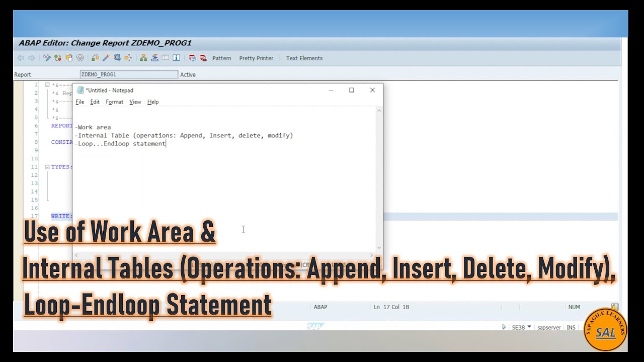The width and height of the screenshot is (644, 362).
Task: Click the 'NUM' status bar indicator
Action: 574,307
